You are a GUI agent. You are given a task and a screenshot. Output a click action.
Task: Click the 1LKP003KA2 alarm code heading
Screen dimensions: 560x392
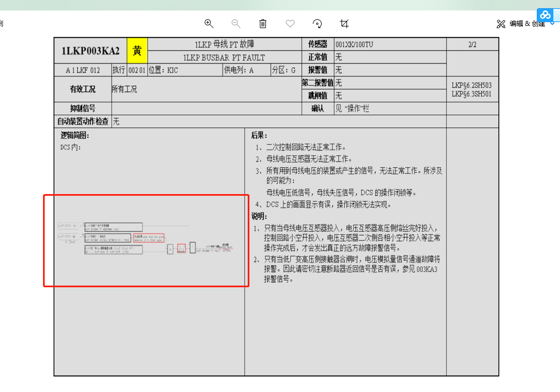point(90,51)
